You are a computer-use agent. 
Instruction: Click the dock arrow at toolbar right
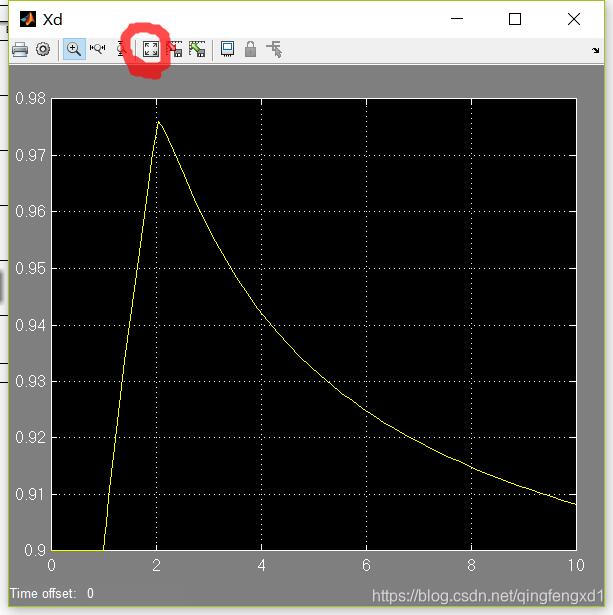pyautogui.click(x=595, y=50)
